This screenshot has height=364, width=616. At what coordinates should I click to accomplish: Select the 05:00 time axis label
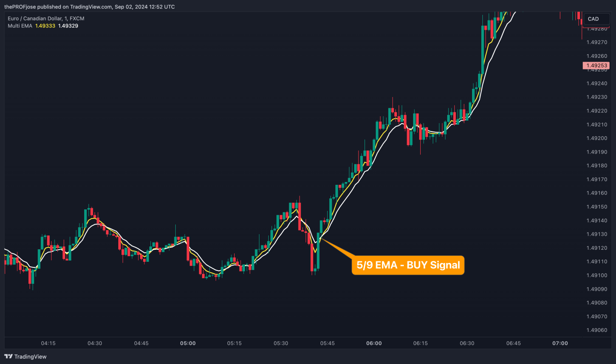tap(188, 343)
